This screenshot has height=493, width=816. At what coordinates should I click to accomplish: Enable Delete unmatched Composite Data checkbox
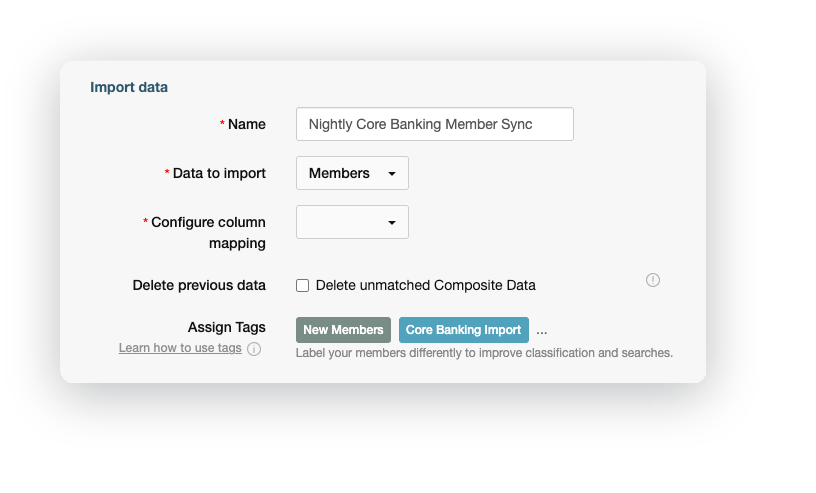tap(302, 285)
